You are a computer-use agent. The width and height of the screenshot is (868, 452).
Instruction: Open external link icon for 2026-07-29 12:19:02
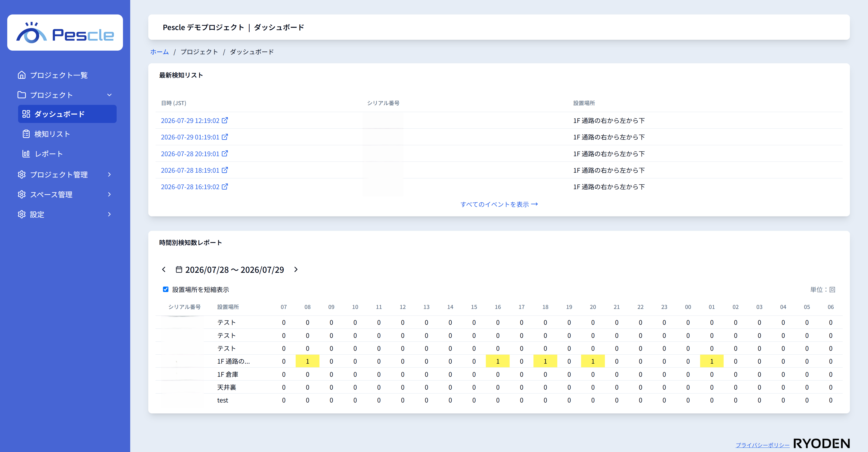(225, 120)
